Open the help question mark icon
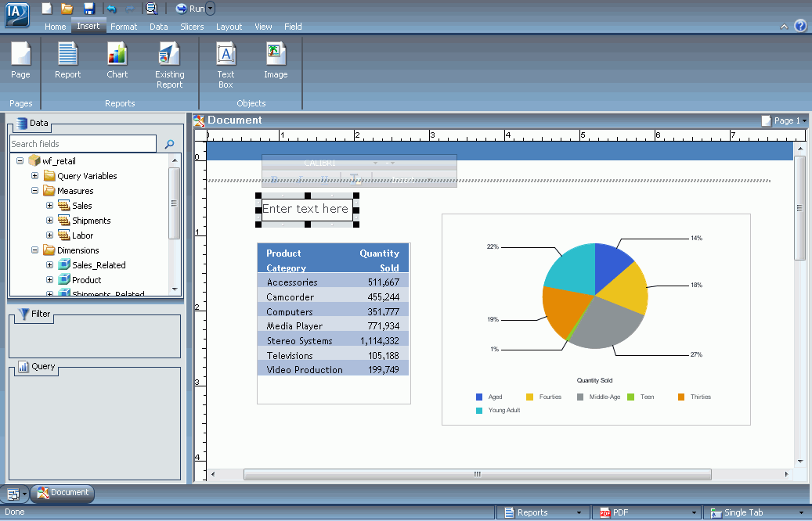The image size is (812, 521). point(800,25)
